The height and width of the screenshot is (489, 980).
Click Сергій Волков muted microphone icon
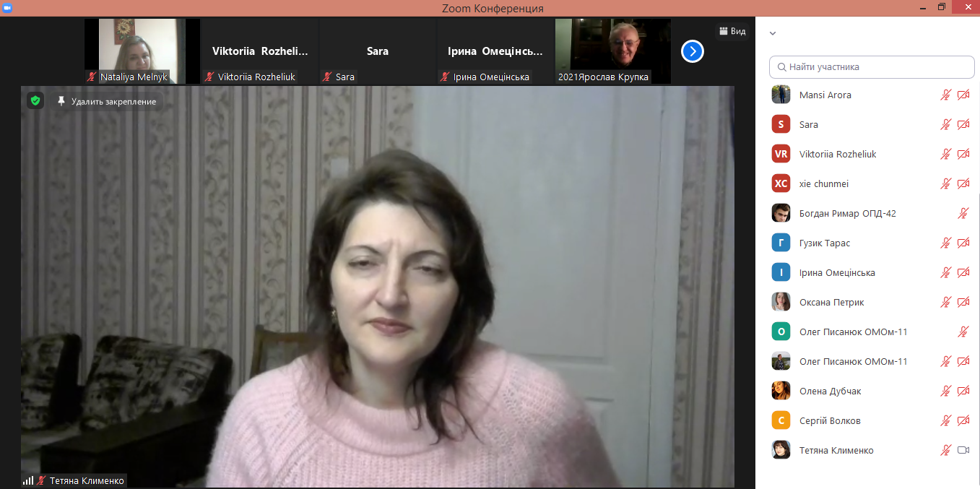pos(945,420)
